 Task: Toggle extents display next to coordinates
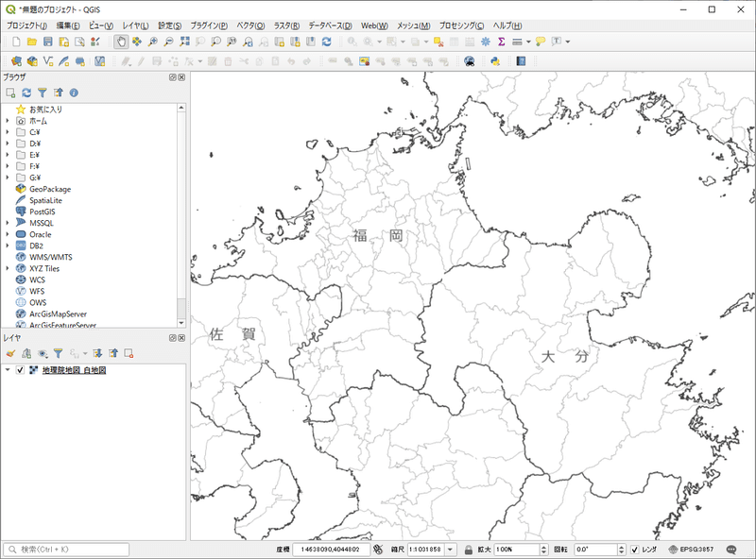[x=379, y=550]
